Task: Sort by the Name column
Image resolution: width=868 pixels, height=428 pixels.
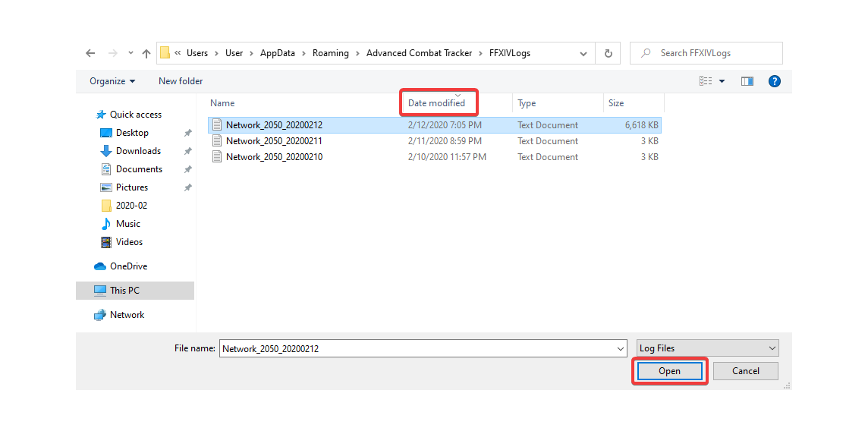Action: (222, 103)
